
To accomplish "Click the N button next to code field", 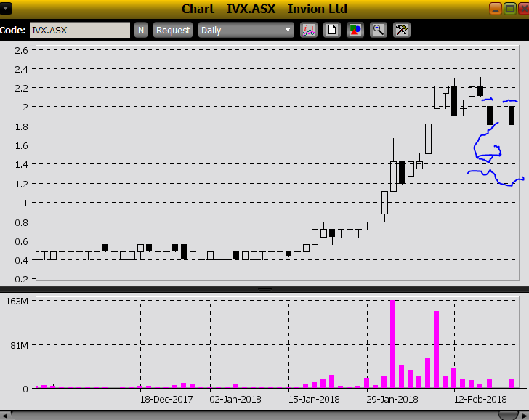I will 141,30.
